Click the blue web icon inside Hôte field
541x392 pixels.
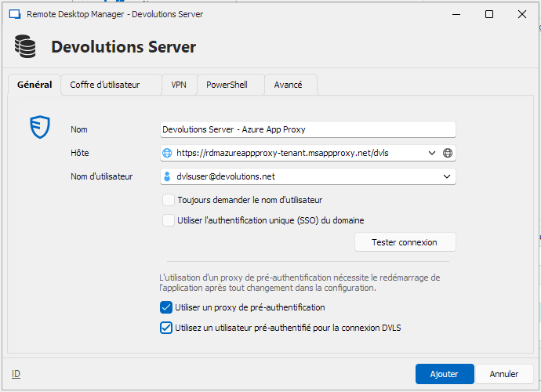click(x=167, y=153)
